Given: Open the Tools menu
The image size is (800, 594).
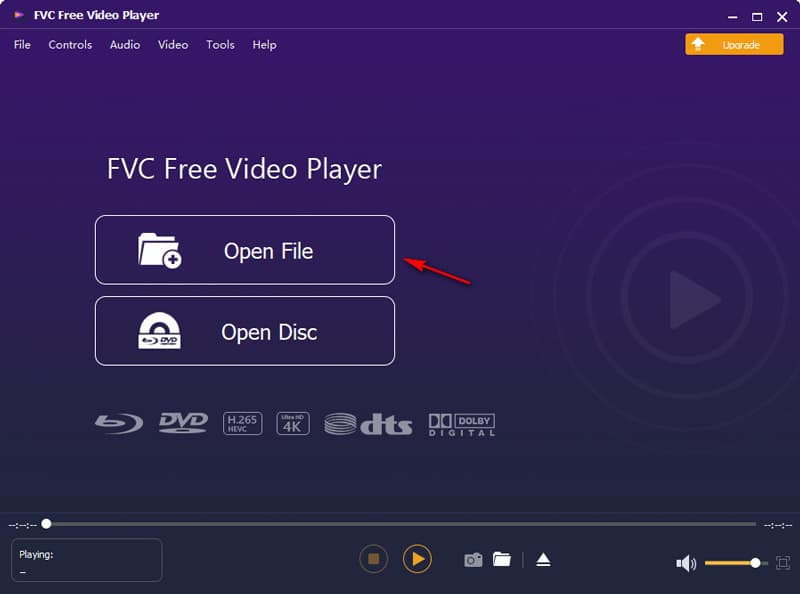Looking at the screenshot, I should pyautogui.click(x=220, y=45).
